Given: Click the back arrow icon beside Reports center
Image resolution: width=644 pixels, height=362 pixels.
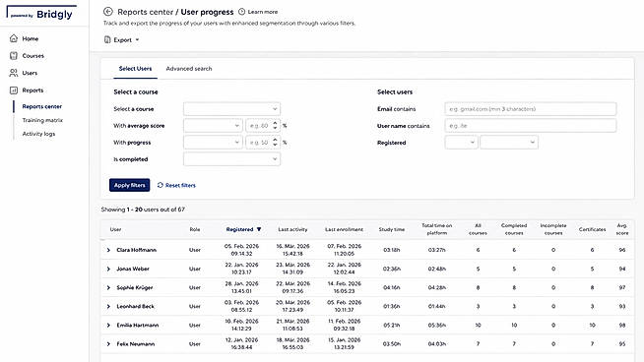Looking at the screenshot, I should click(108, 12).
